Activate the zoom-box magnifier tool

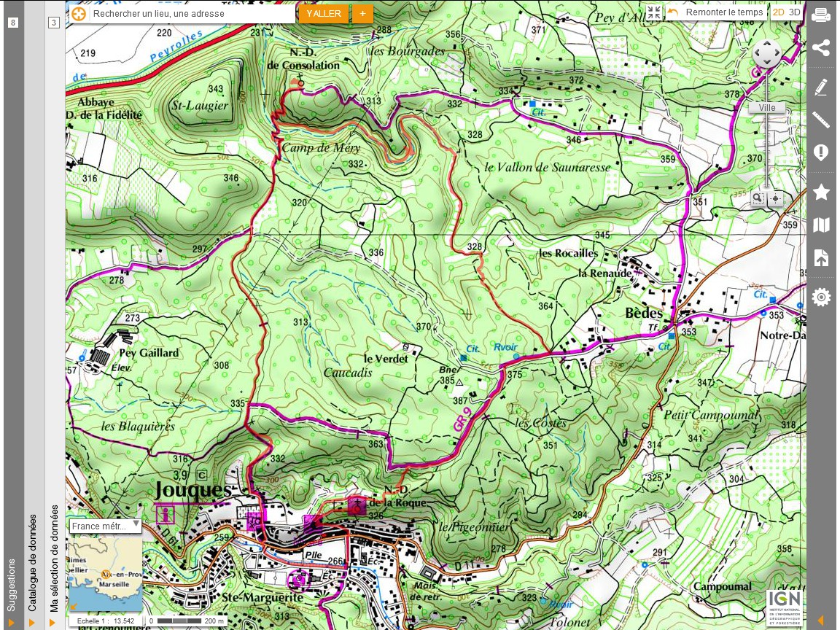tap(758, 199)
